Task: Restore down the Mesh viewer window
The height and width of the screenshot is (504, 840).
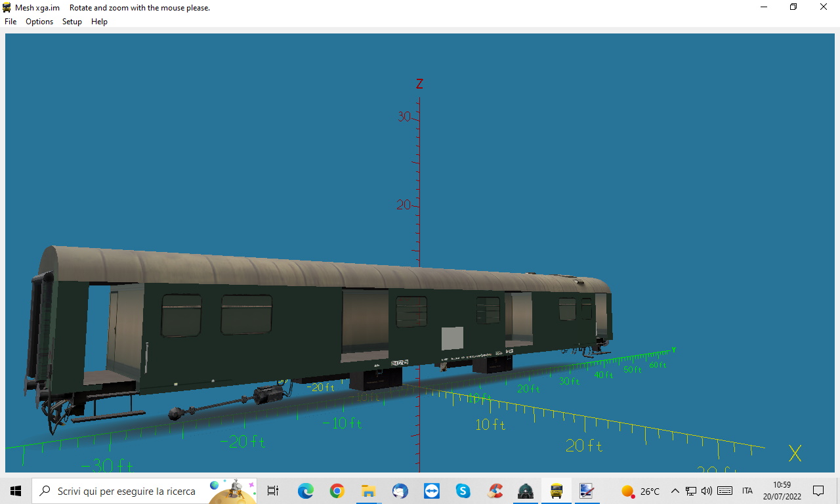Action: coord(793,7)
